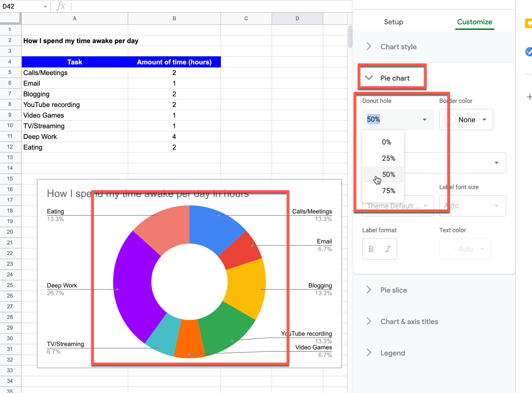Choose 75% donut hole option
The image size is (532, 393).
point(383,191)
